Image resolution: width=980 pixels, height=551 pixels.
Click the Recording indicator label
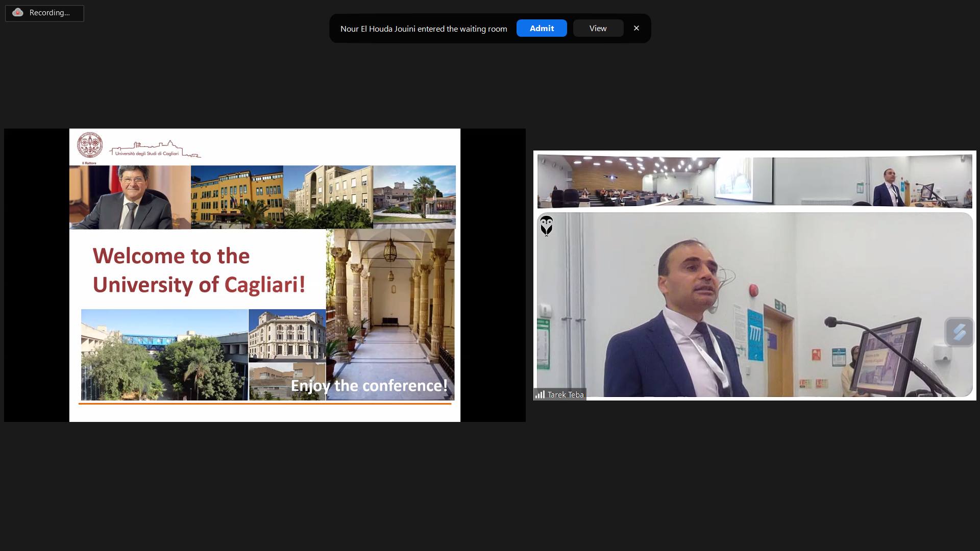point(50,13)
